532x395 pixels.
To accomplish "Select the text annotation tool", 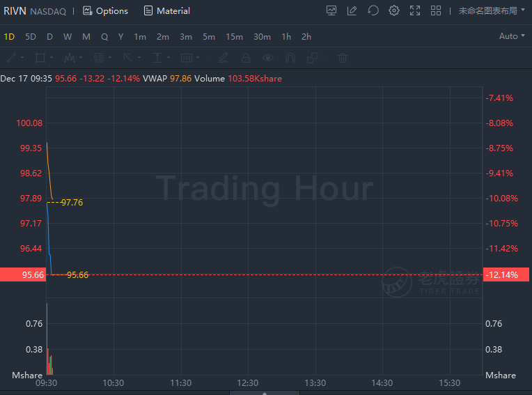I will 157,58.
